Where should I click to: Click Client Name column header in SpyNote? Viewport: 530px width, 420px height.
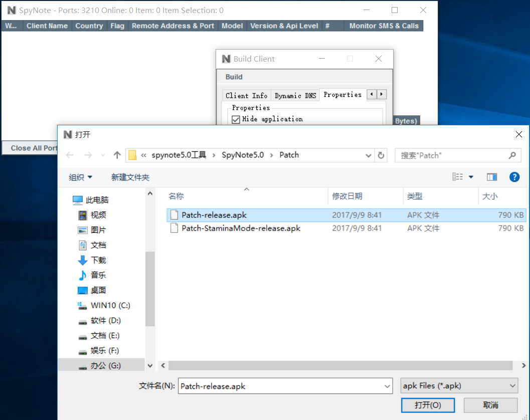(x=47, y=26)
